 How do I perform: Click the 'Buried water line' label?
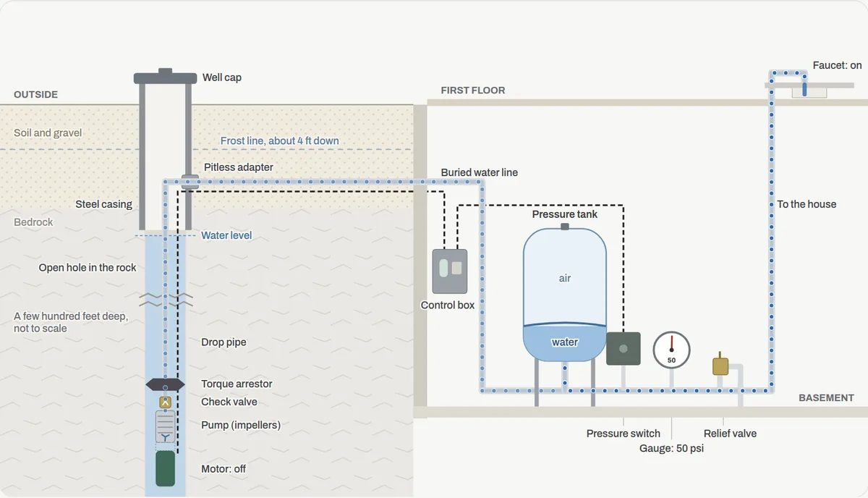480,173
